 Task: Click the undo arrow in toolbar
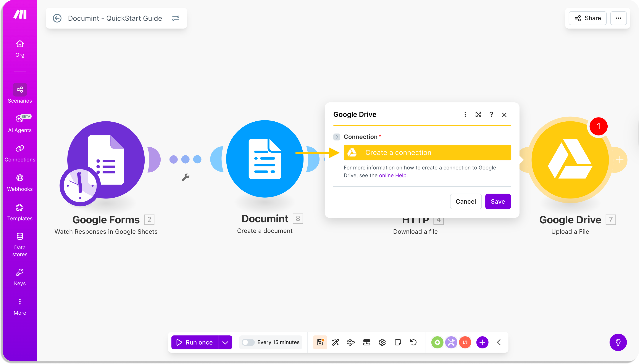click(x=413, y=342)
